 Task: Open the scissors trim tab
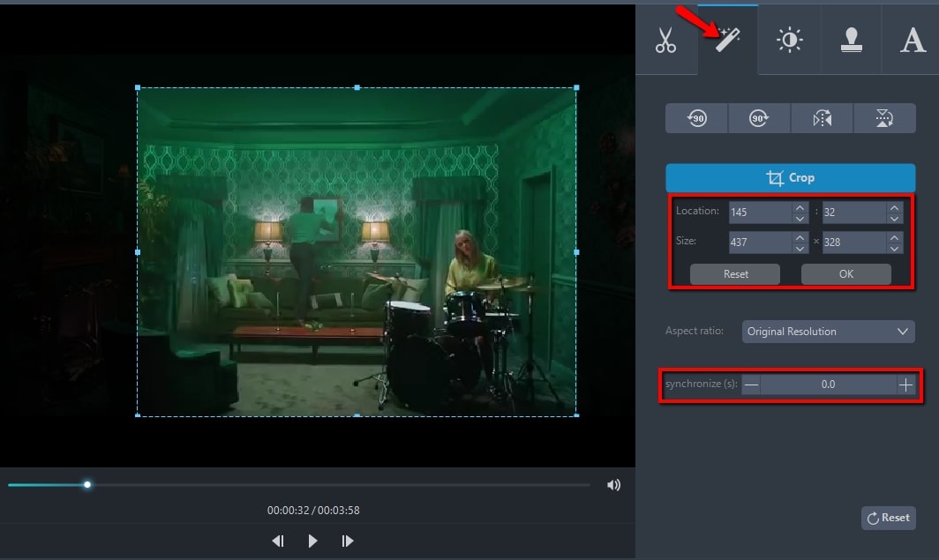(666, 40)
